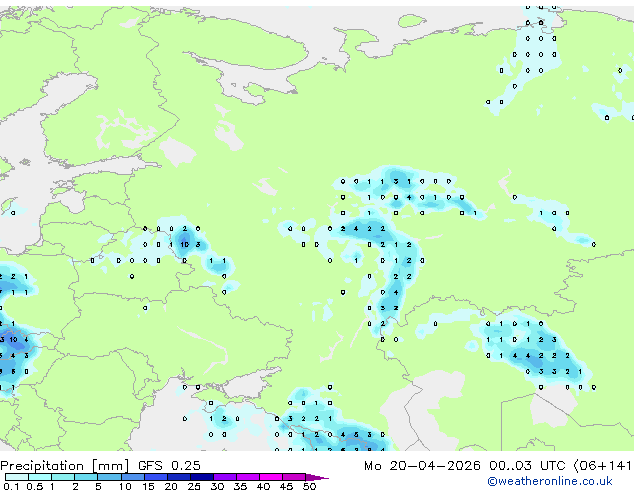634x490 pixels.
Task: Select the legend swatch between 1 and 2
Action: (x=63, y=477)
